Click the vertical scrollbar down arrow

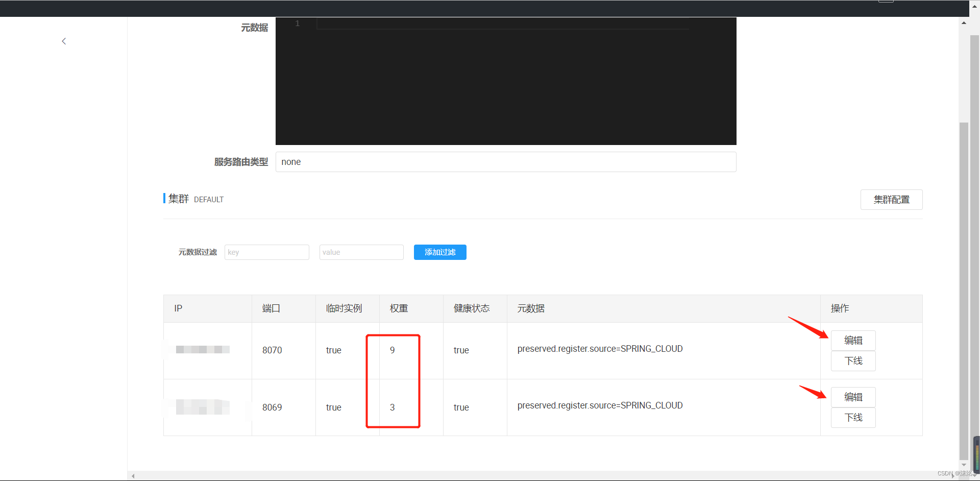[x=964, y=465]
